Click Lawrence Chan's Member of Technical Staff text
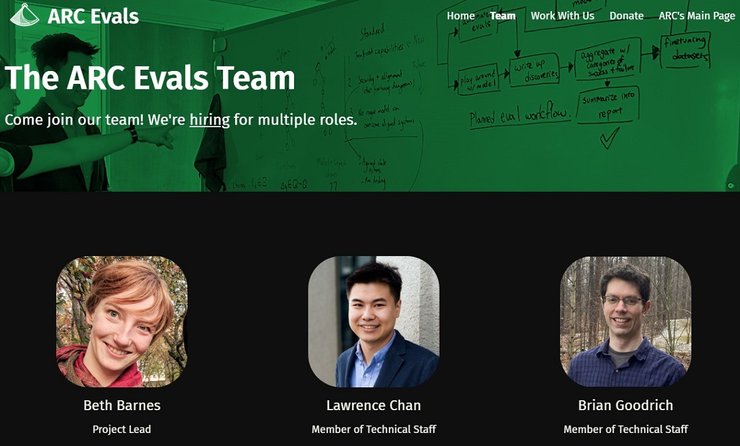This screenshot has width=740, height=446. pos(374,429)
